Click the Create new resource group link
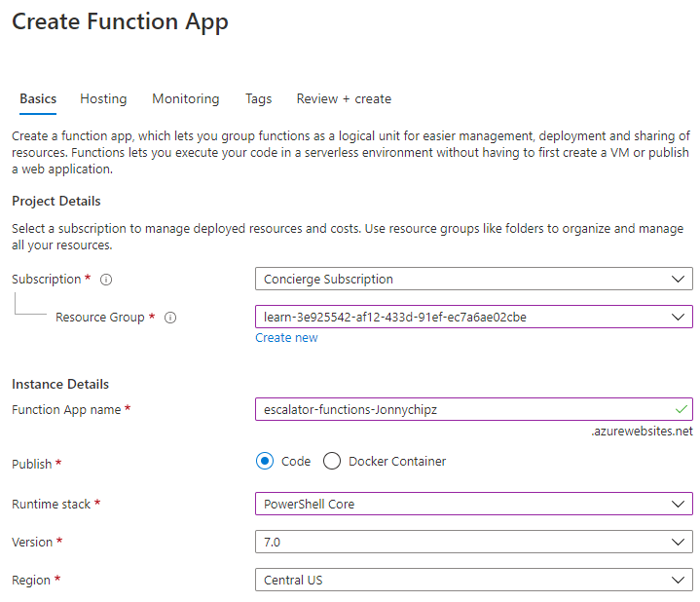 (x=286, y=338)
